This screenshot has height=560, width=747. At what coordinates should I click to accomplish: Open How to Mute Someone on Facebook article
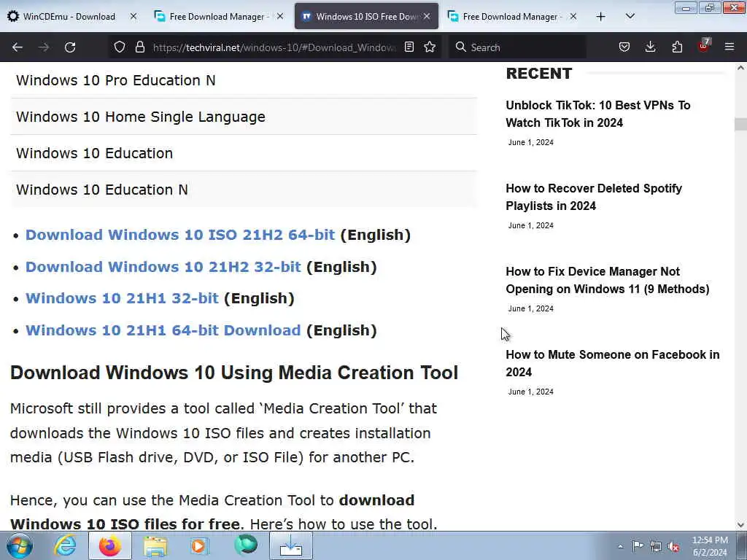click(613, 363)
